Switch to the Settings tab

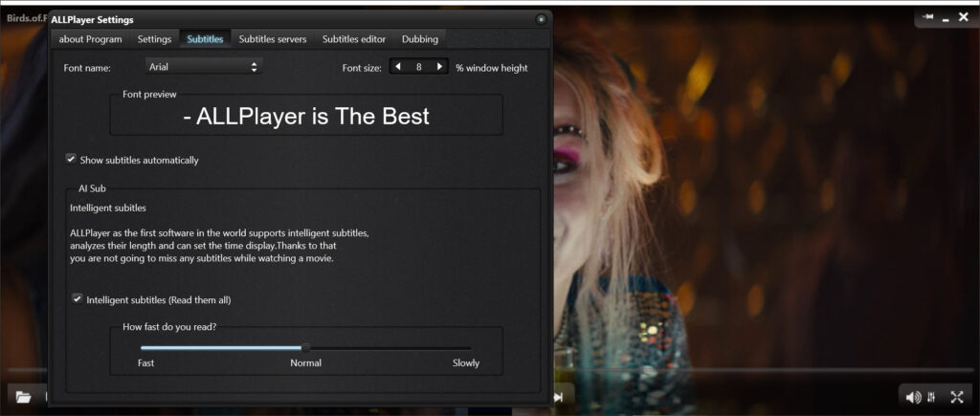[154, 38]
